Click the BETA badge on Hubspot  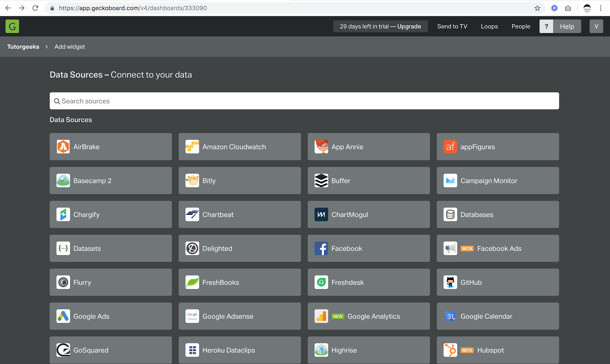coord(467,350)
